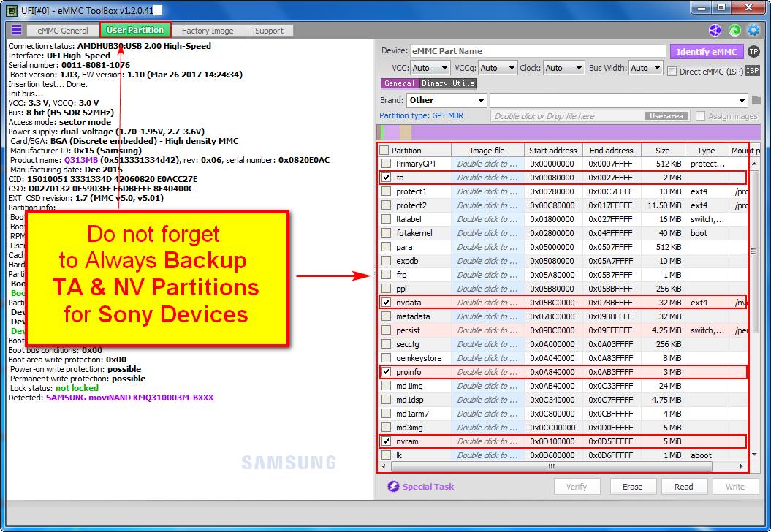This screenshot has width=771, height=532.
Task: Click the Size column header
Action: (662, 151)
